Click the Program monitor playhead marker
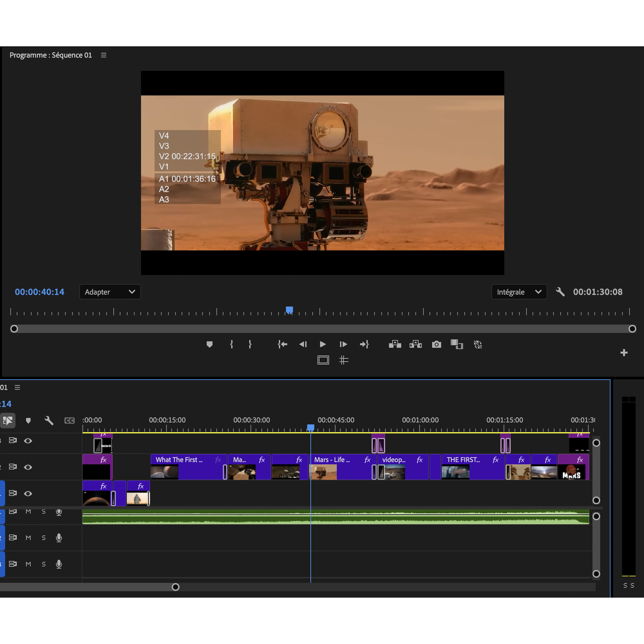644x644 pixels. [289, 310]
